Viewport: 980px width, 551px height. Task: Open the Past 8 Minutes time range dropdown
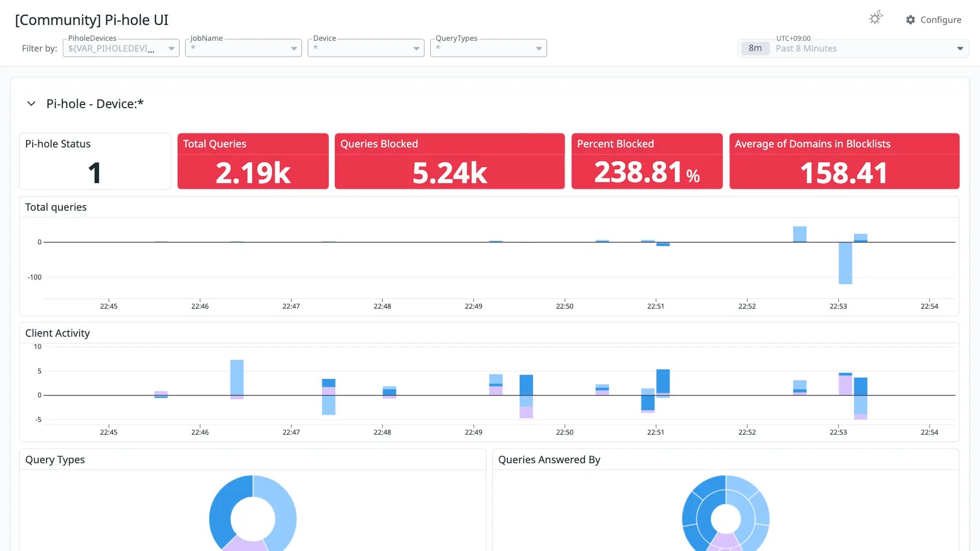coord(853,48)
